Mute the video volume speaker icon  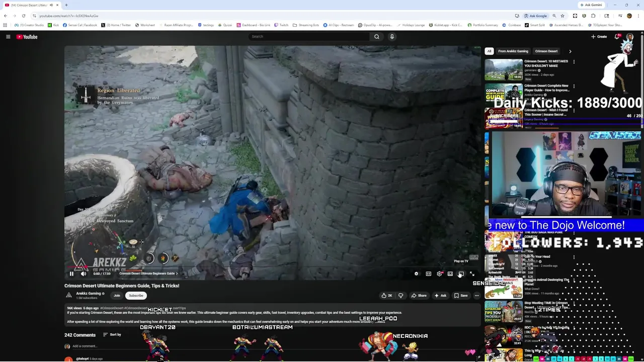pos(84,274)
